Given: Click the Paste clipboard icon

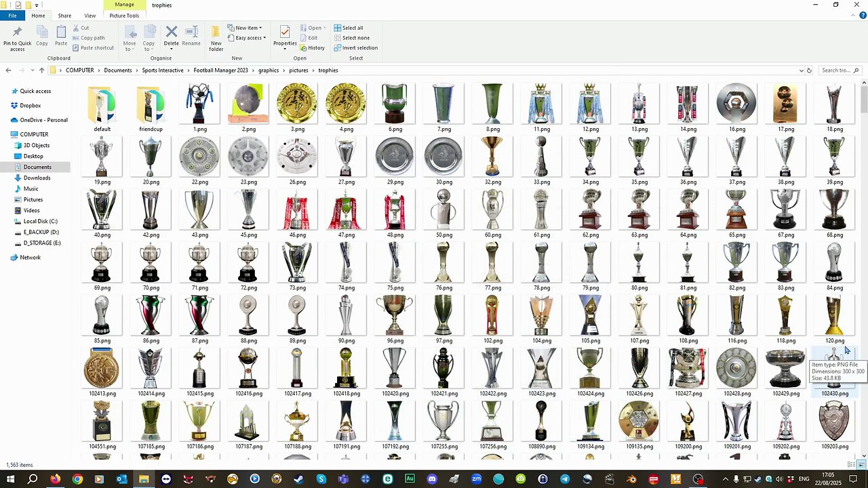Looking at the screenshot, I should coord(61,32).
